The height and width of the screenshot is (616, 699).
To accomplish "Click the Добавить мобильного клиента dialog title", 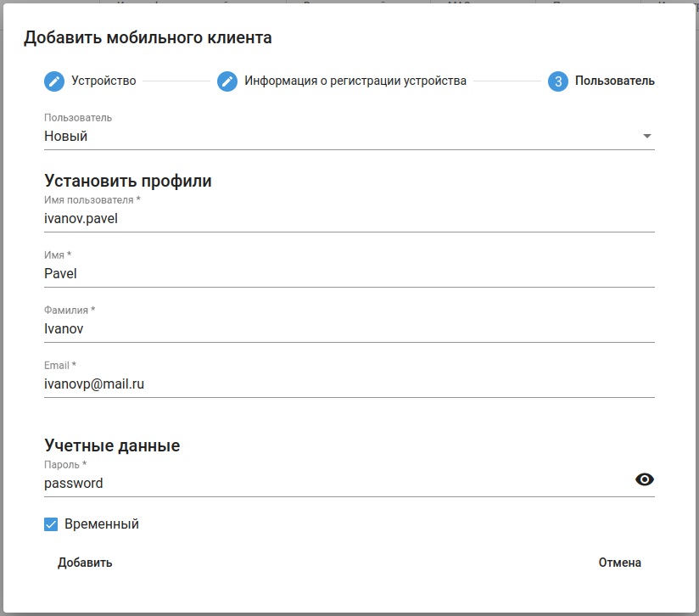I will pyautogui.click(x=148, y=37).
